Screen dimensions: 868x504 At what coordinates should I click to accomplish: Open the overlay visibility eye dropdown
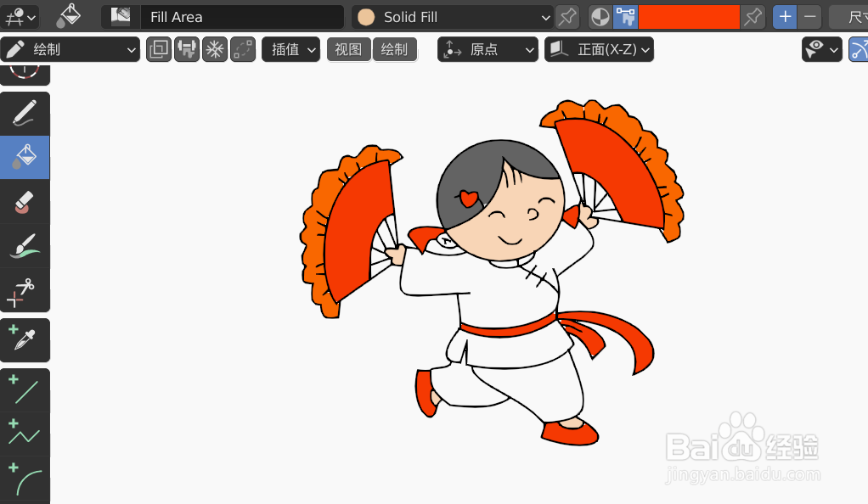(822, 50)
